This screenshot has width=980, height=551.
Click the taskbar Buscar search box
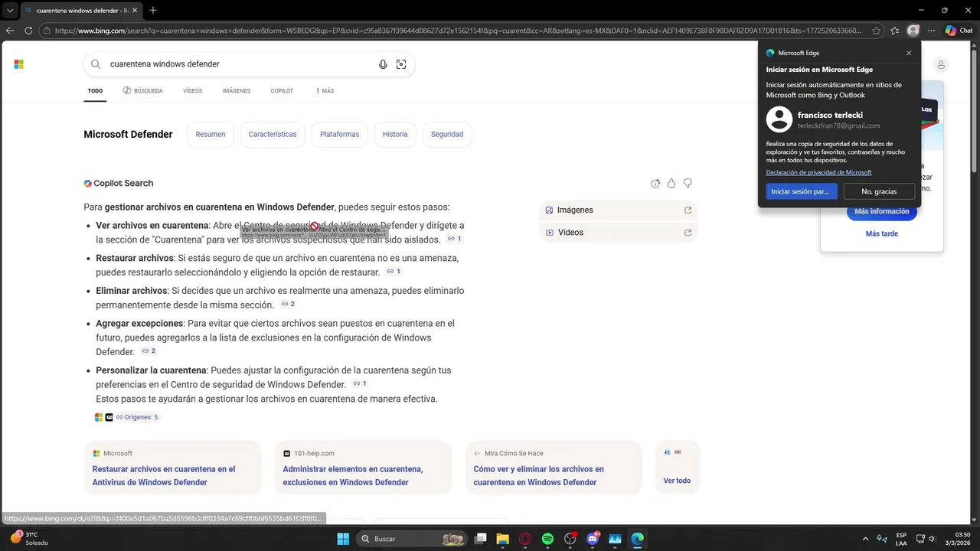pos(412,539)
